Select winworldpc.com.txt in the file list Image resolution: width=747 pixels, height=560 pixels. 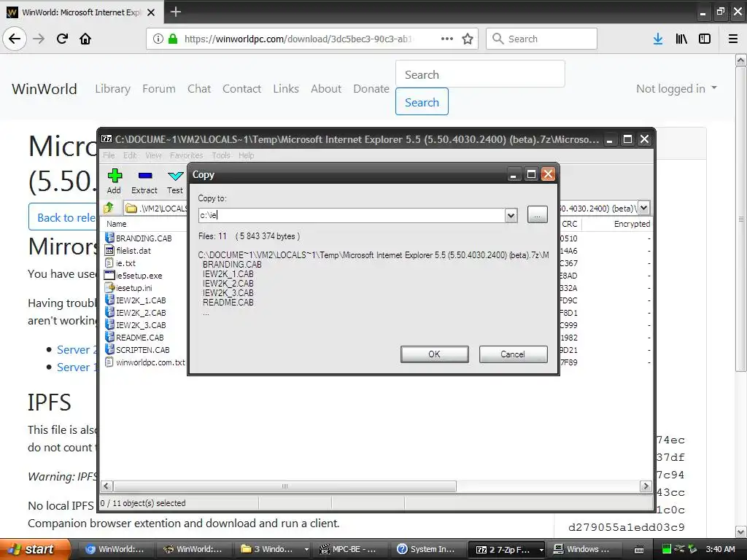click(150, 362)
